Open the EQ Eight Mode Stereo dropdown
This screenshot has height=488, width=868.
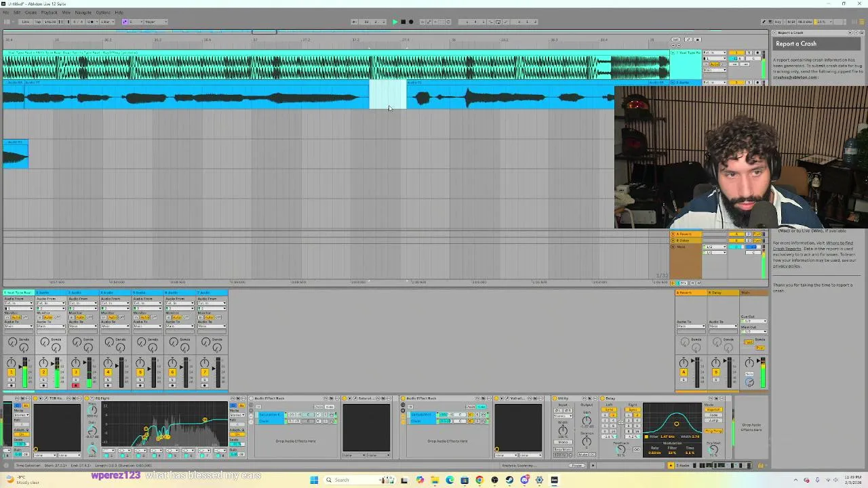coord(236,415)
